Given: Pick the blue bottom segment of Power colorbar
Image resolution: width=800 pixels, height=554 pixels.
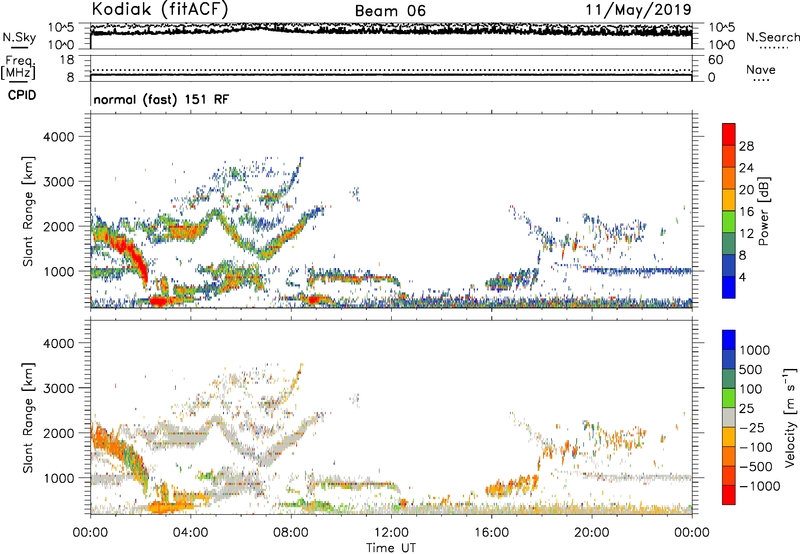Looking at the screenshot, I should tap(729, 287).
